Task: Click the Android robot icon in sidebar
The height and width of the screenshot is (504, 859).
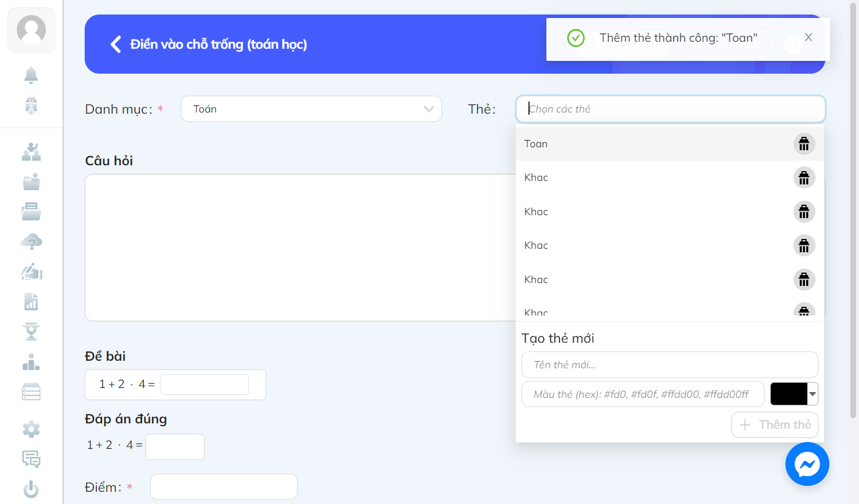Action: pos(31,106)
